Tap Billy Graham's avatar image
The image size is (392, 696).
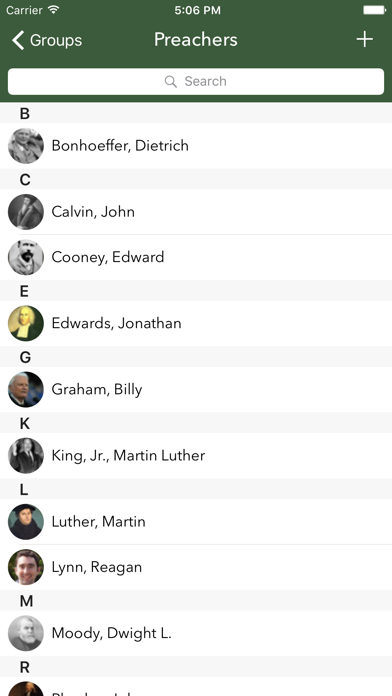[x=26, y=389]
